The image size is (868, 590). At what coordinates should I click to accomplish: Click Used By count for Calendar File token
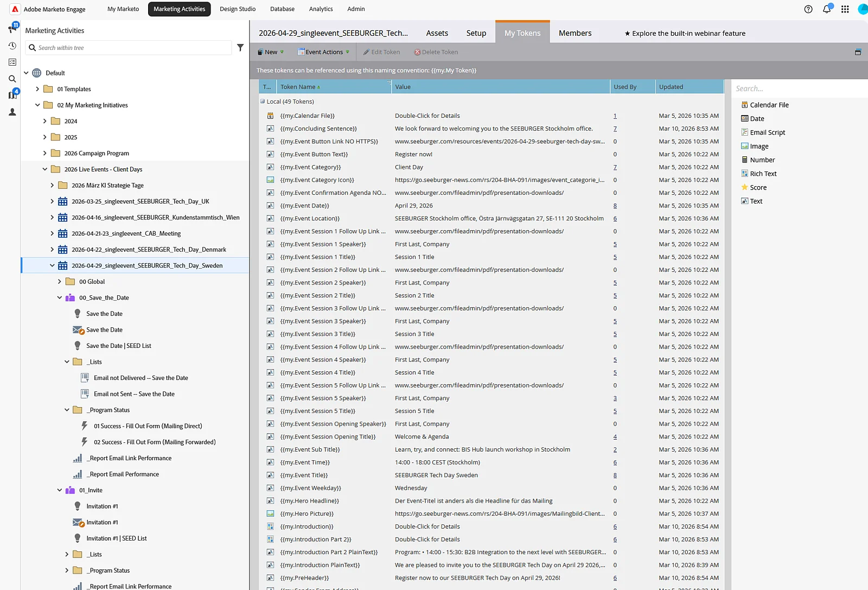[615, 116]
